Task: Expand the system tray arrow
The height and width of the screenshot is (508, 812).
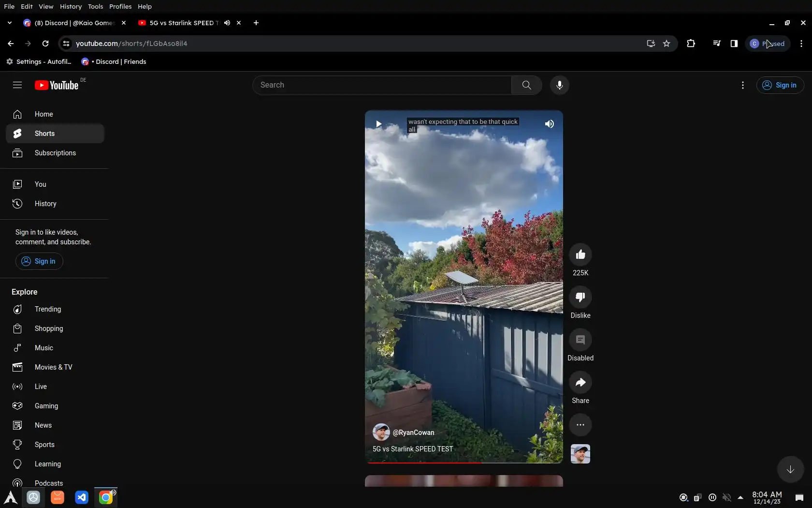Action: 740,497
